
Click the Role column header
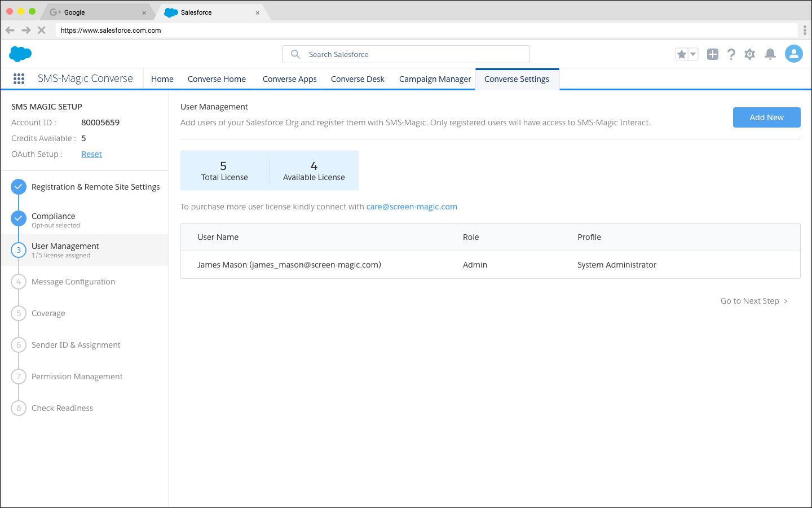(471, 237)
